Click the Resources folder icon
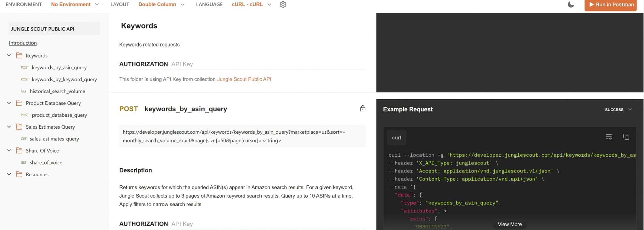 pyautogui.click(x=19, y=174)
